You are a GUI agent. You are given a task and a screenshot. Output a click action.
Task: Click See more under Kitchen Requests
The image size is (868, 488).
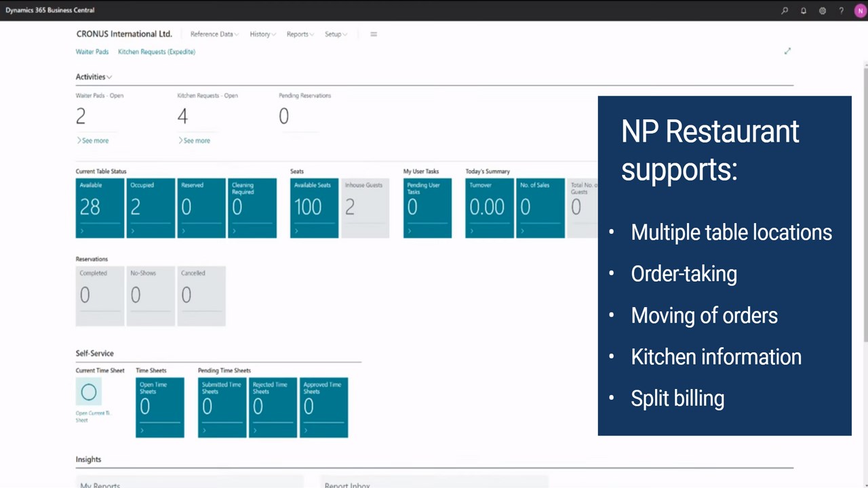(x=195, y=140)
